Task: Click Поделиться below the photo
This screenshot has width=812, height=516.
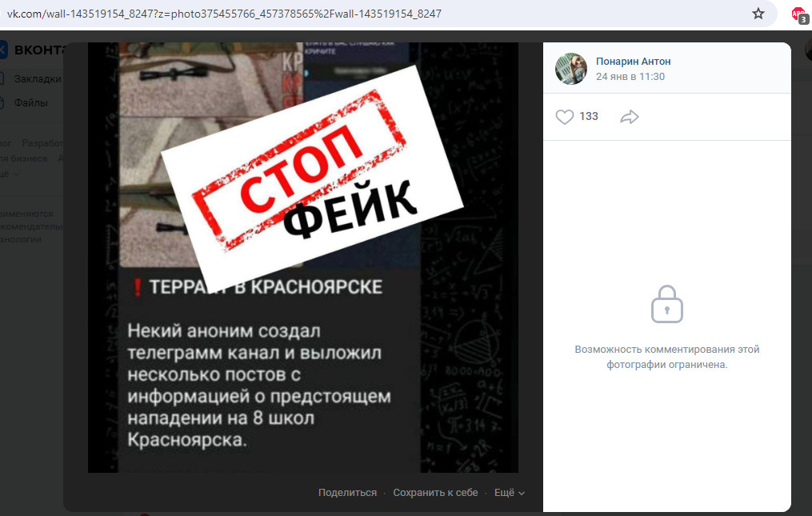Action: pos(347,493)
